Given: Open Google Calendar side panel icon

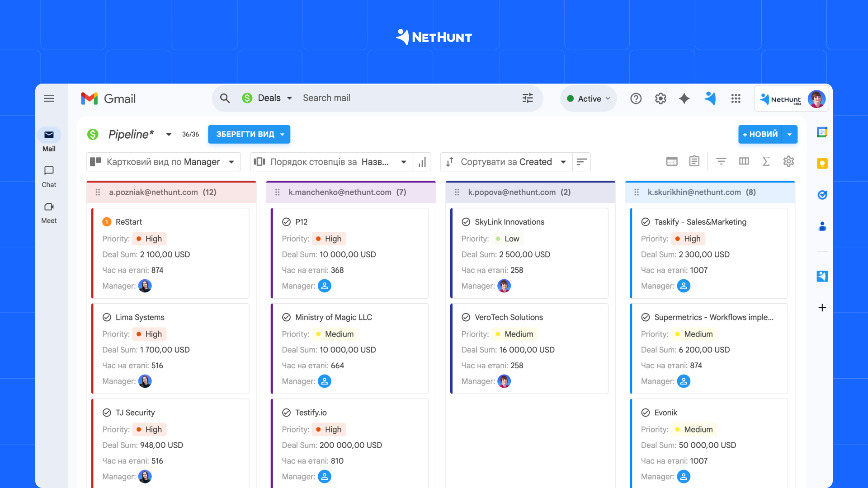Looking at the screenshot, I should pyautogui.click(x=822, y=132).
